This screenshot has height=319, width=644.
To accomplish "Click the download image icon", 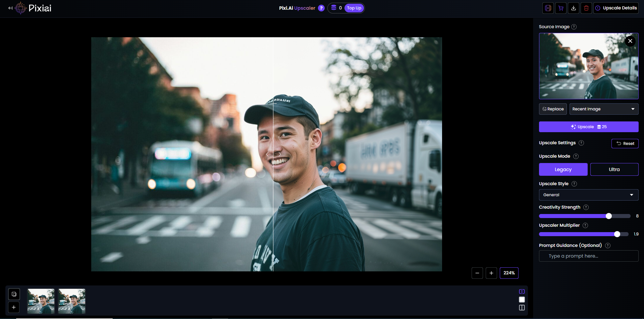I will [x=574, y=8].
